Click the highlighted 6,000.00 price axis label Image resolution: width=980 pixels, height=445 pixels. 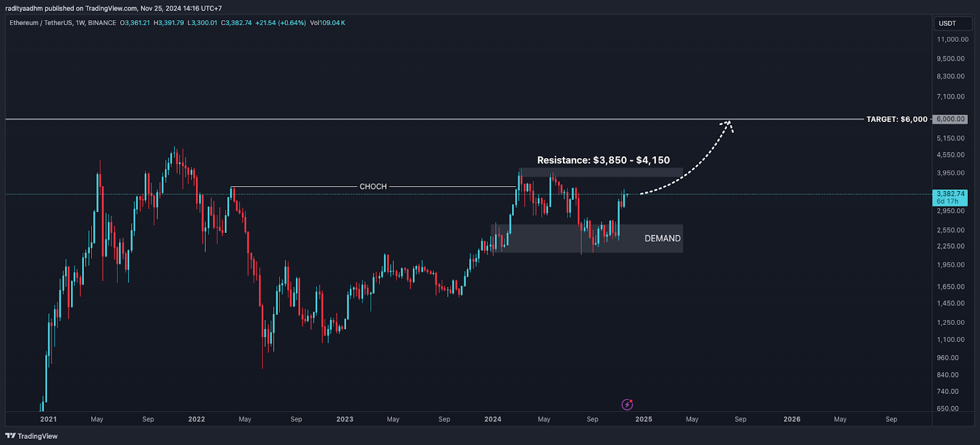pyautogui.click(x=950, y=119)
